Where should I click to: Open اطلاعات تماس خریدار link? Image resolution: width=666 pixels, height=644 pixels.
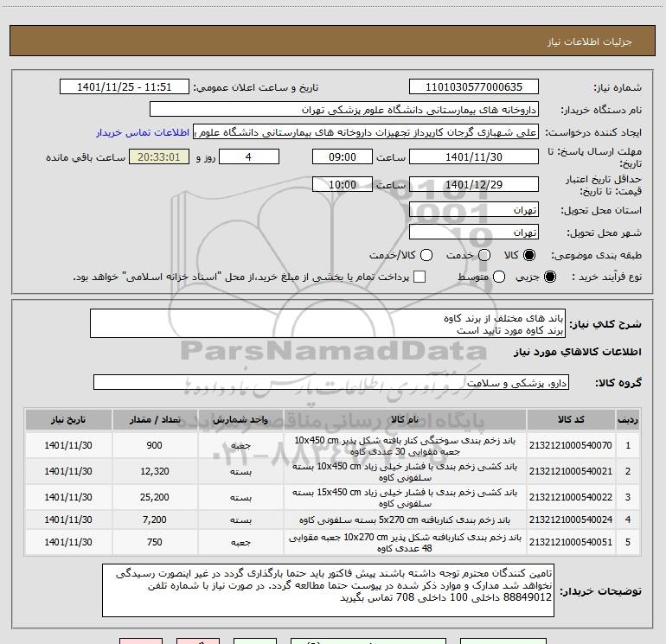pos(143,132)
